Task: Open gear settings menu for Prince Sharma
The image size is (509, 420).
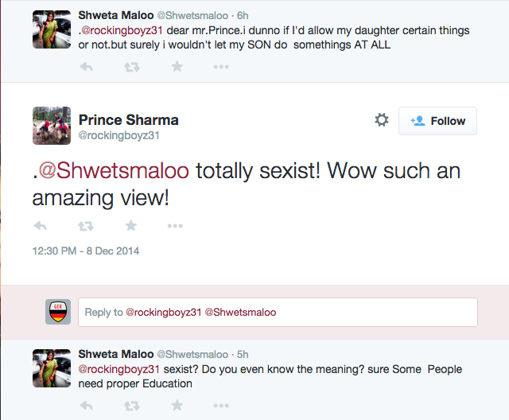Action: 382,120
